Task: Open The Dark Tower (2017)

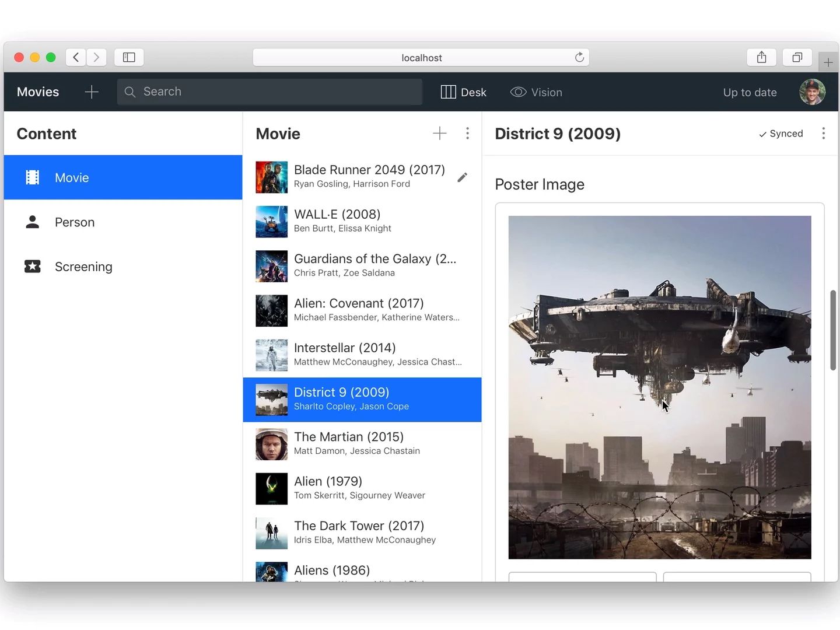Action: point(362,533)
